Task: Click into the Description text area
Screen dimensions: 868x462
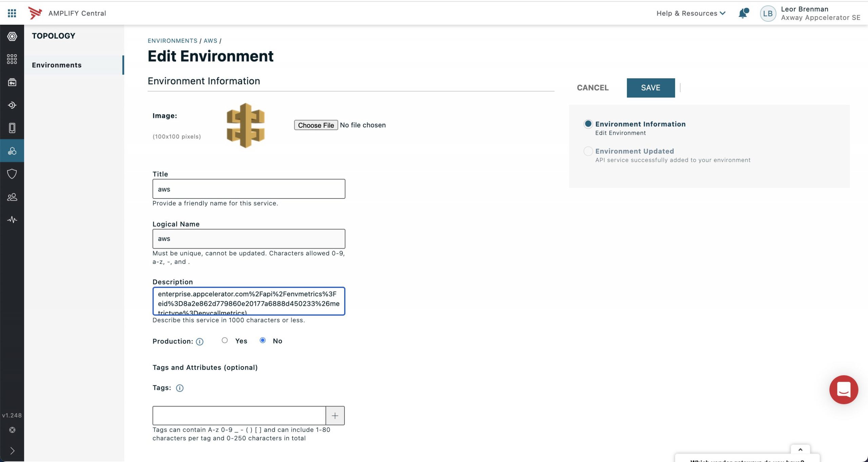Action: click(249, 301)
